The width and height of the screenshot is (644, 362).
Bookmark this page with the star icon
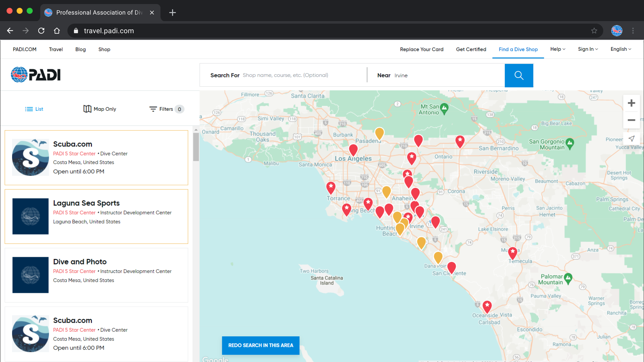point(594,31)
